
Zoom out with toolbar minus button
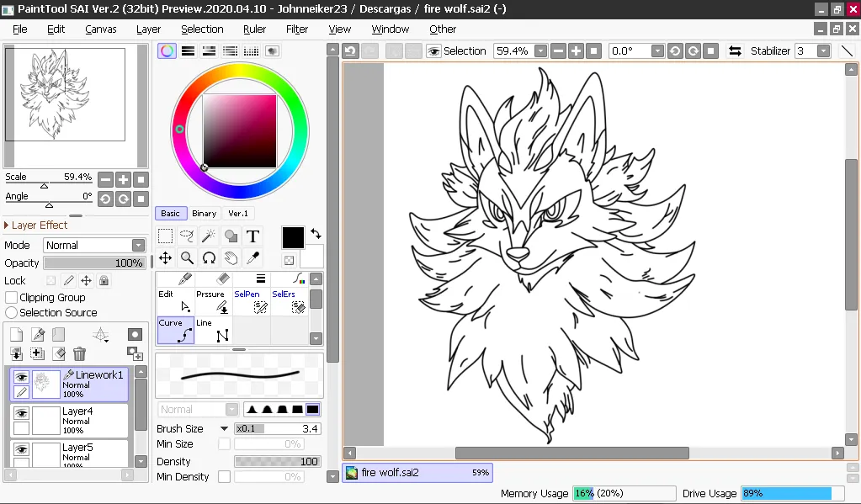tap(558, 51)
